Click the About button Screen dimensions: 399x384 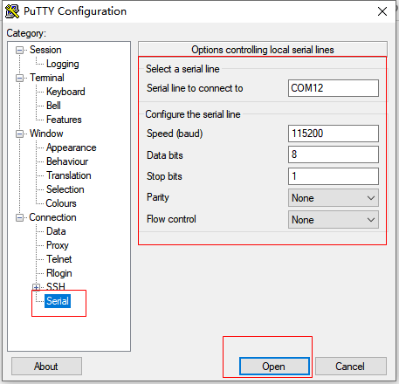(46, 366)
